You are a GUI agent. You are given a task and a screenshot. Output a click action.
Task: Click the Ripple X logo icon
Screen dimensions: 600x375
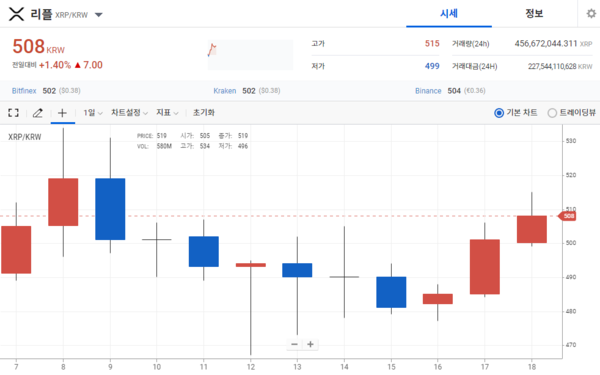[x=16, y=15]
